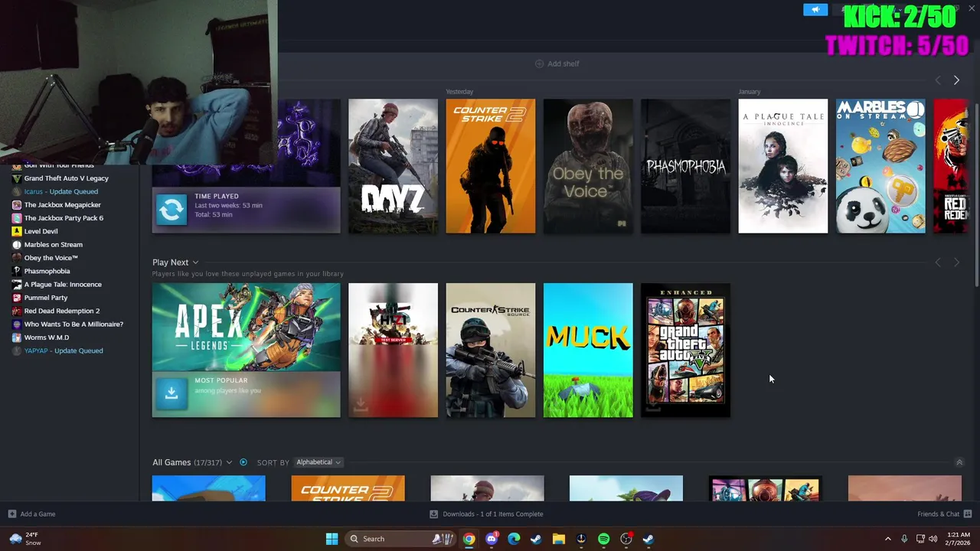Show hidden system tray icons
The image size is (980, 551).
coord(888,539)
